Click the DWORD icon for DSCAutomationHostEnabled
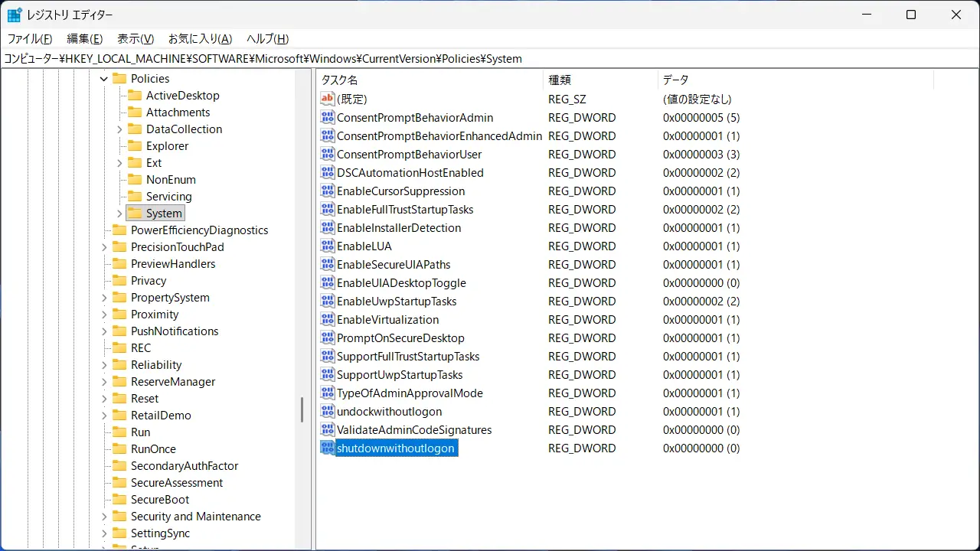The width and height of the screenshot is (980, 551). tap(328, 172)
